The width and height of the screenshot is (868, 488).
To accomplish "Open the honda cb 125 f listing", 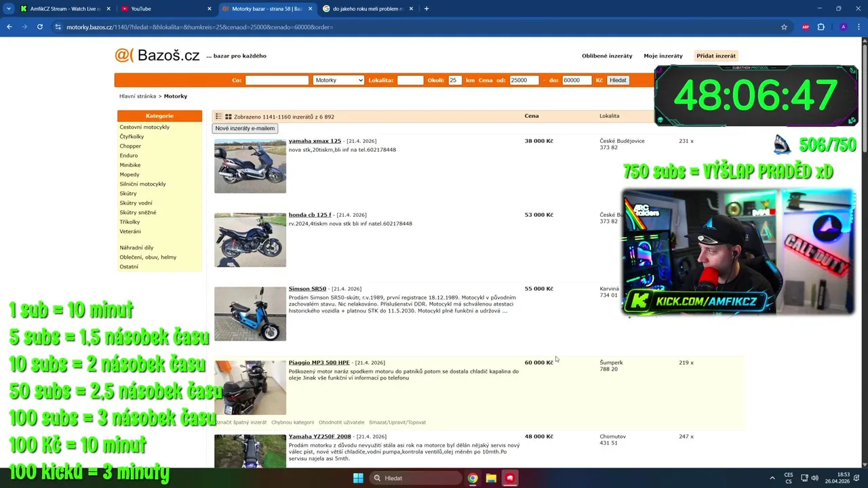I will pyautogui.click(x=310, y=215).
